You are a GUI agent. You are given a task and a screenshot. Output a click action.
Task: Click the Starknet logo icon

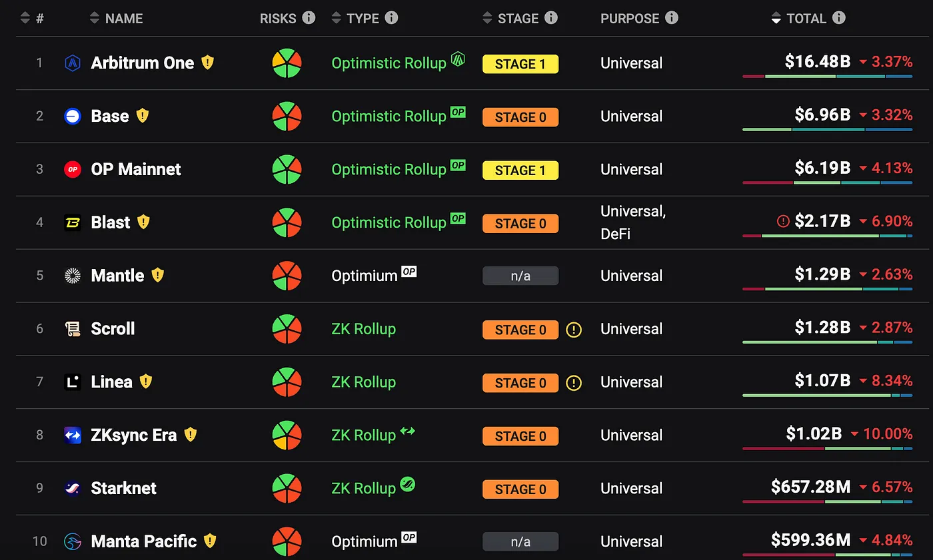click(x=73, y=488)
